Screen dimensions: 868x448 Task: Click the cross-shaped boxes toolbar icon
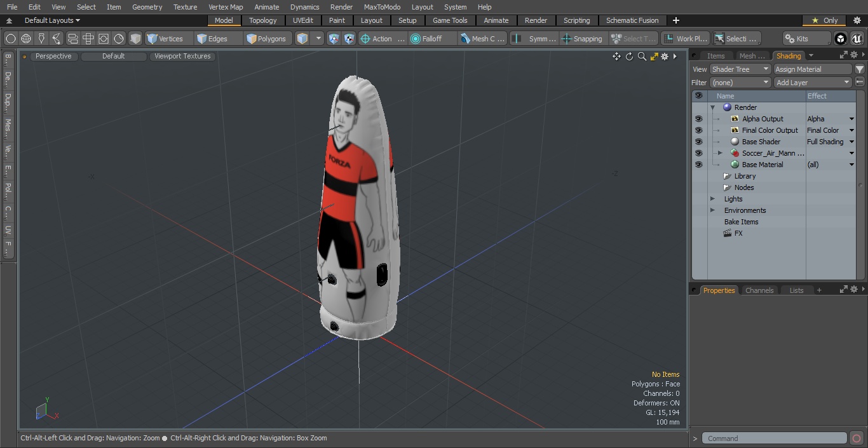click(88, 39)
